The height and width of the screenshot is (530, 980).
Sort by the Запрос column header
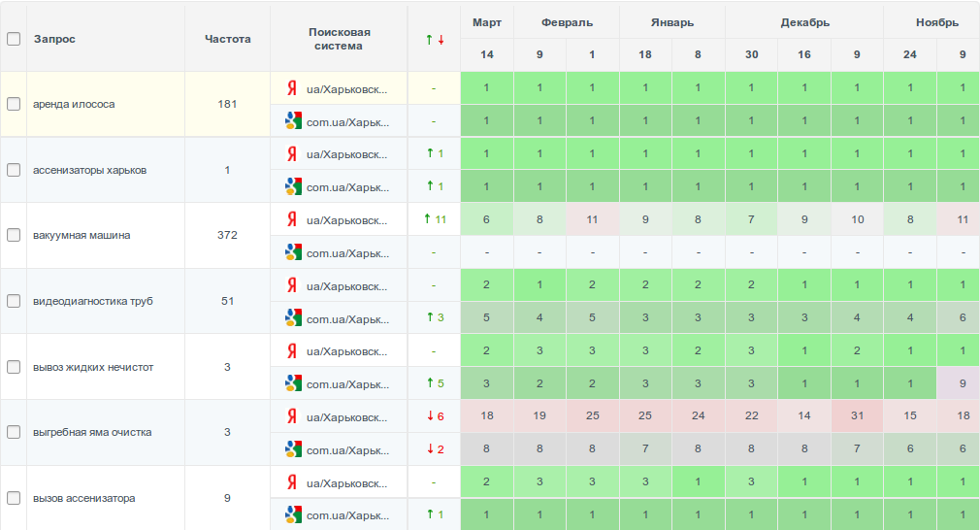click(54, 39)
